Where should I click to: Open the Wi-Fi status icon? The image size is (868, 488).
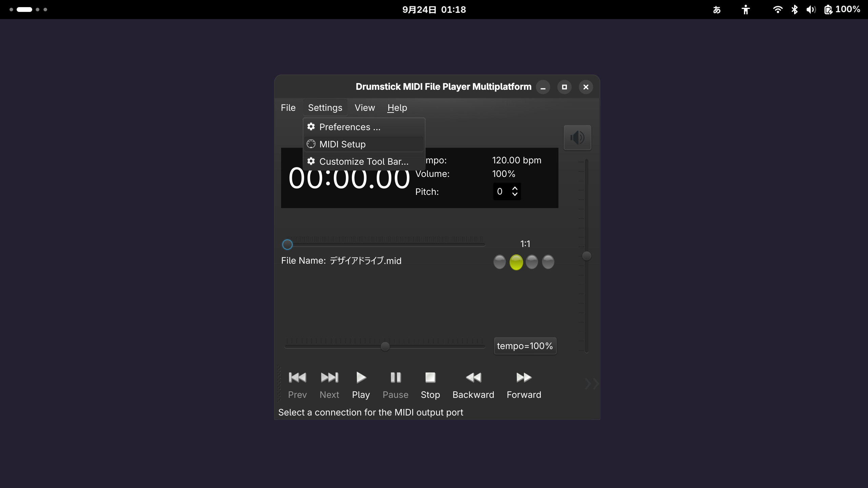[777, 9]
